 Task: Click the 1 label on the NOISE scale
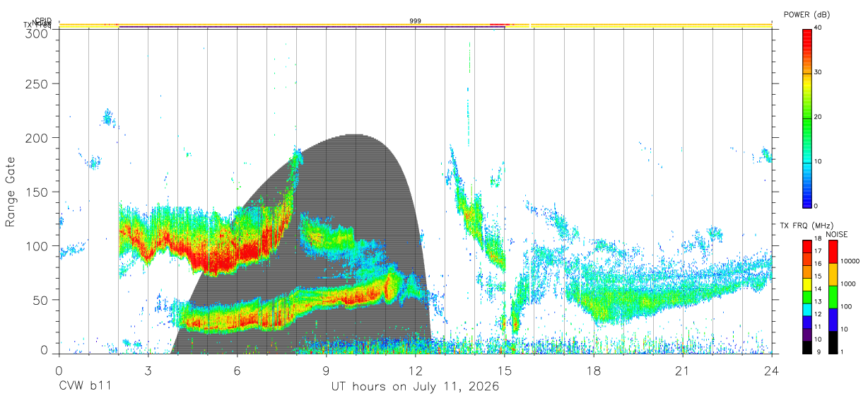pyautogui.click(x=840, y=351)
